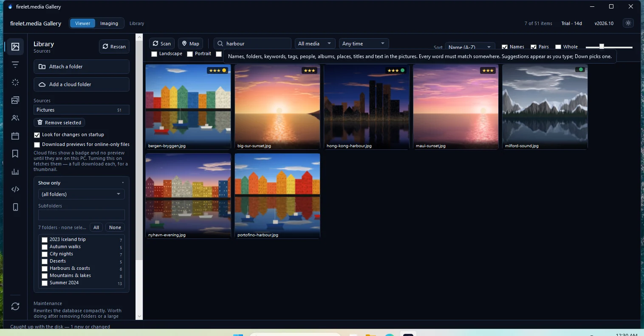Select the Pictures source row

coord(81,110)
